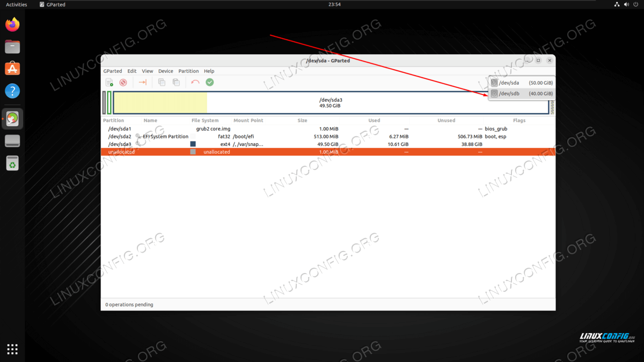
Task: Select the /dev/sda3 row in partition list
Action: point(328,144)
